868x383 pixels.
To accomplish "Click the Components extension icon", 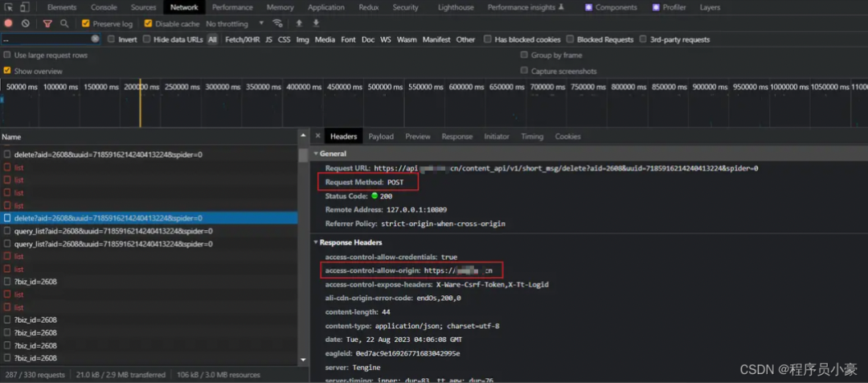I will click(x=588, y=7).
